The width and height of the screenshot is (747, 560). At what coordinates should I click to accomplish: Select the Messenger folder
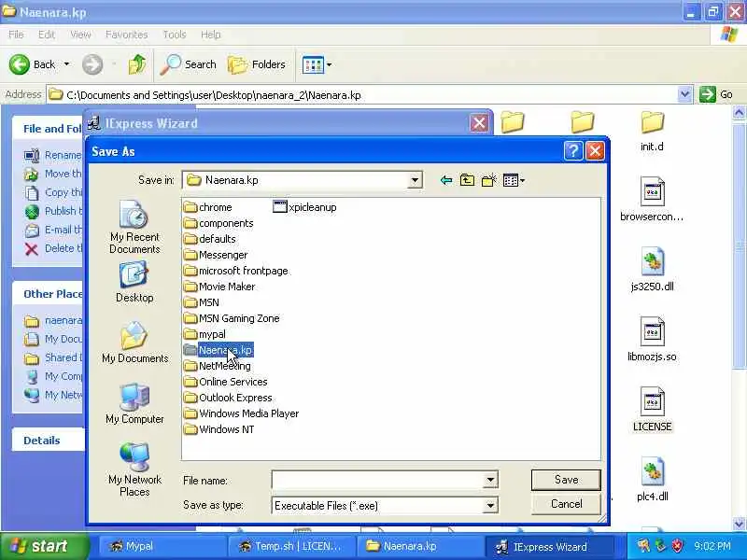(x=216, y=255)
